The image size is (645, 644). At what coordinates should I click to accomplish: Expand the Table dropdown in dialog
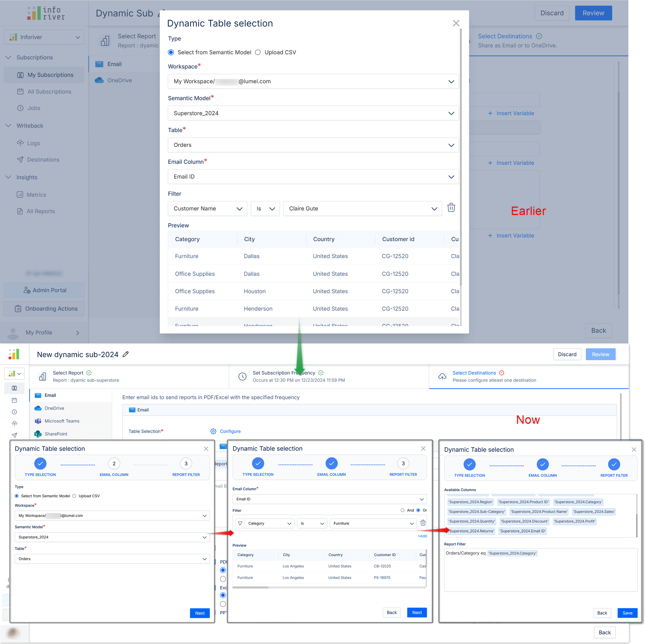pos(451,144)
